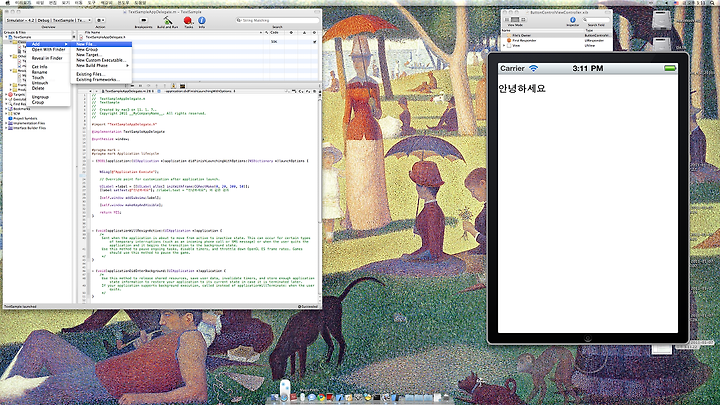Select Touch in context menu
Viewport: 720px width, 405px height.
48,78
